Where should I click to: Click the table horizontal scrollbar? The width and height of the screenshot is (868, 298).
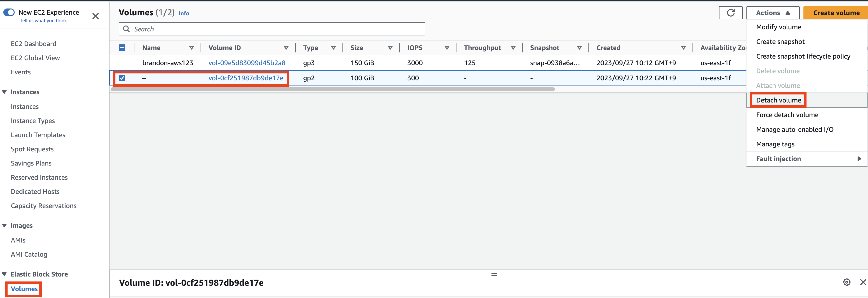[333, 89]
